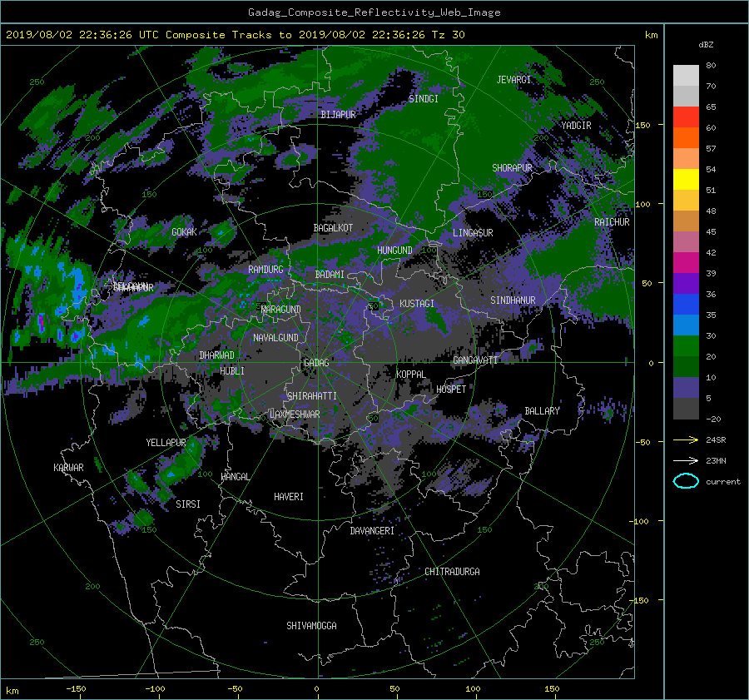Select the YADGIR label on map
The image size is (749, 700).
click(576, 126)
